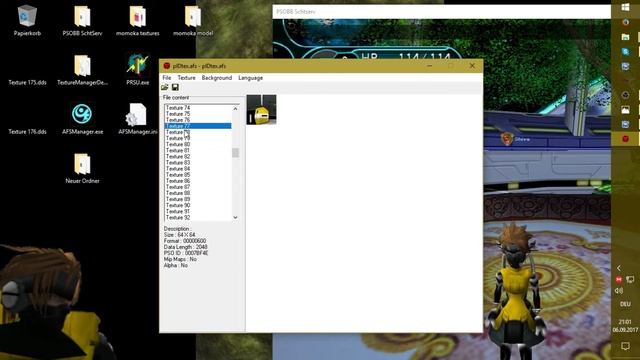This screenshot has height=360, width=640.
Task: Open the momoka textures folder
Action: click(x=138, y=20)
